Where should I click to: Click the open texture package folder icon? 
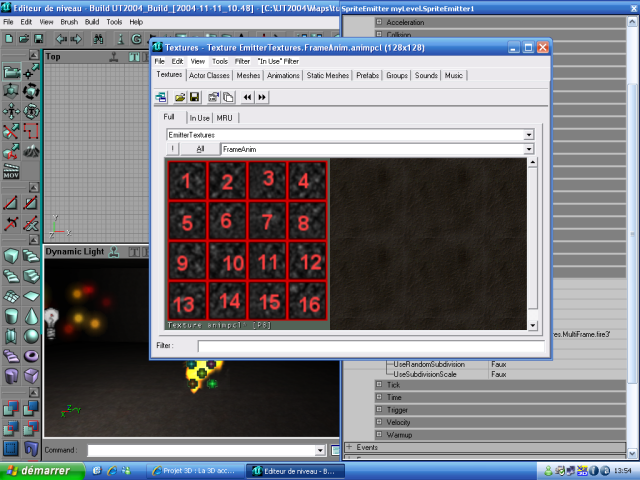180,97
